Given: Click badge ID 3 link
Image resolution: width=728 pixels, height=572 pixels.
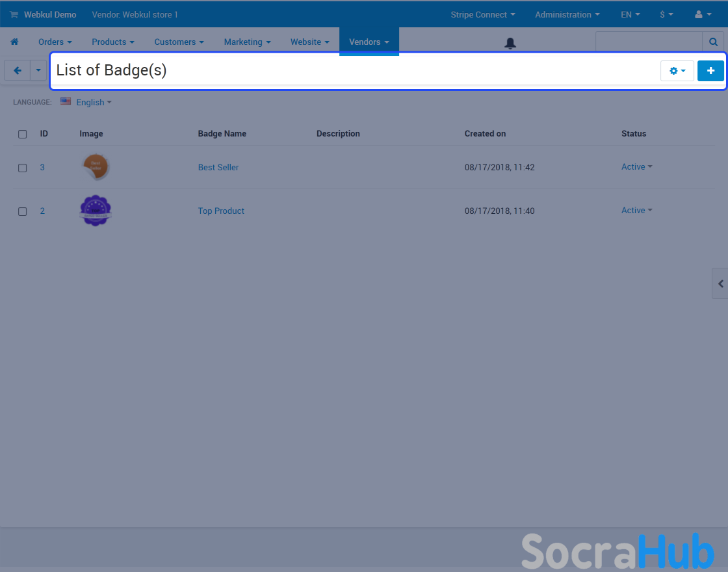Looking at the screenshot, I should coord(42,167).
